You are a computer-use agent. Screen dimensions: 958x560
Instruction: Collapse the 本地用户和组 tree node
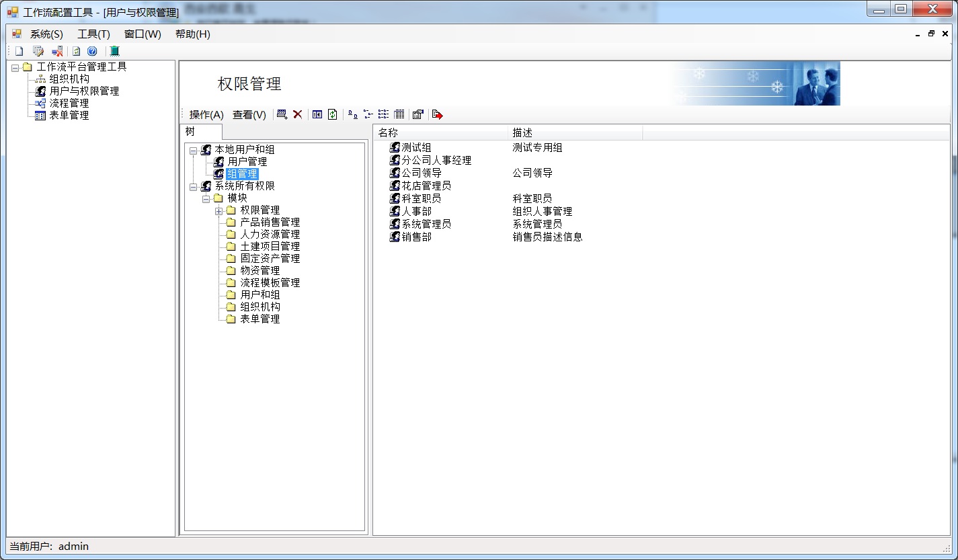[193, 150]
